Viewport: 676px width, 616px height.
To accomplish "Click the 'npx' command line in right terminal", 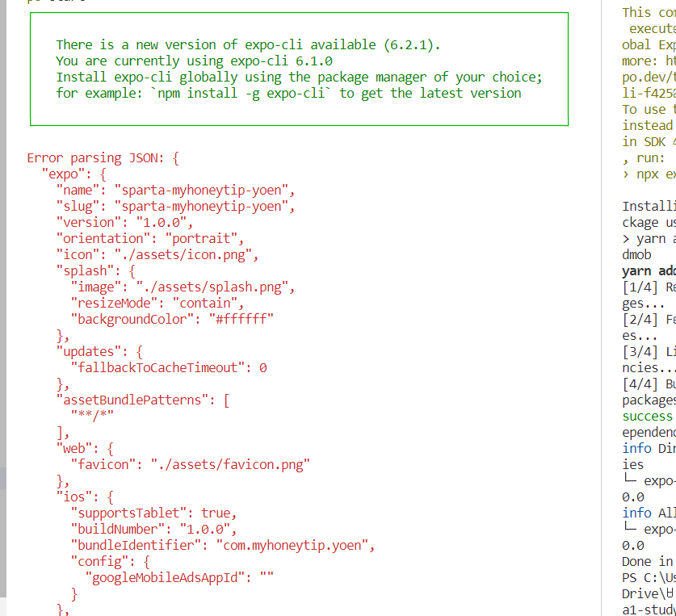I will pyautogui.click(x=649, y=174).
